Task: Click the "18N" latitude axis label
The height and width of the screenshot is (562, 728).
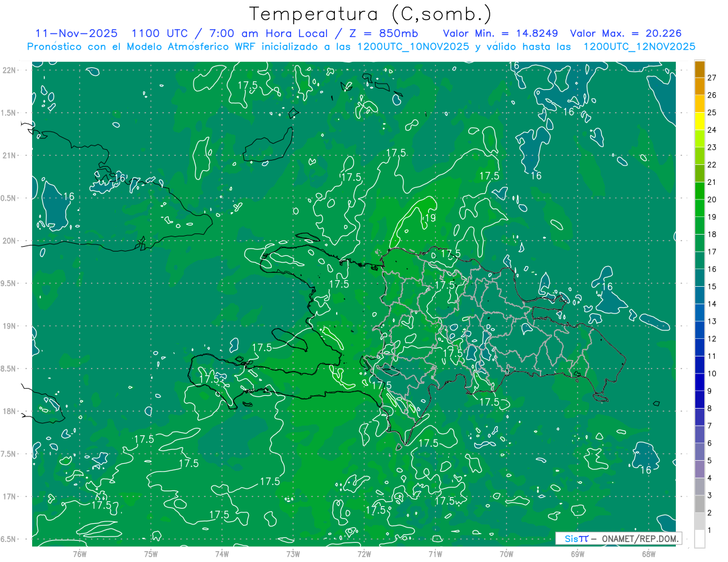Action: [x=8, y=411]
